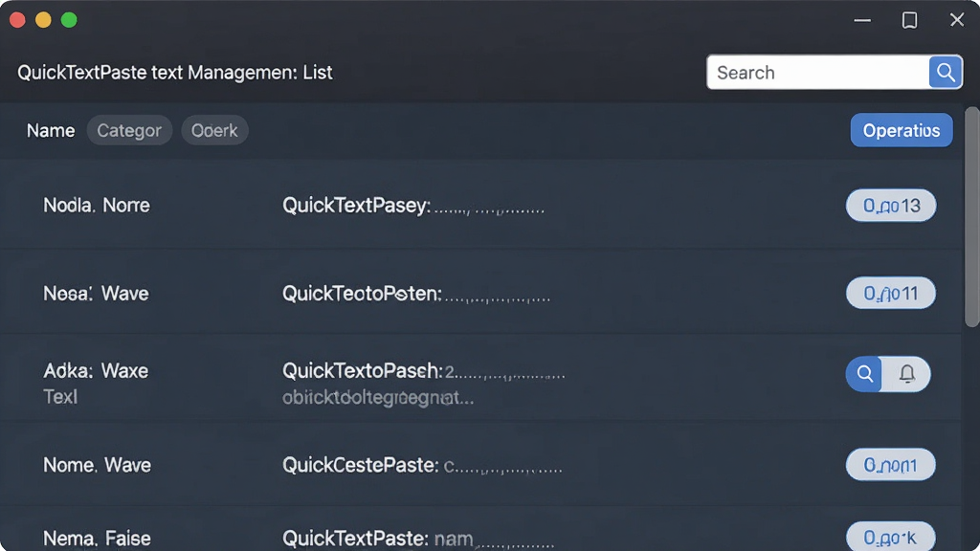Select the Nesa: Wave entry name
Image resolution: width=980 pixels, height=551 pixels.
point(96,293)
